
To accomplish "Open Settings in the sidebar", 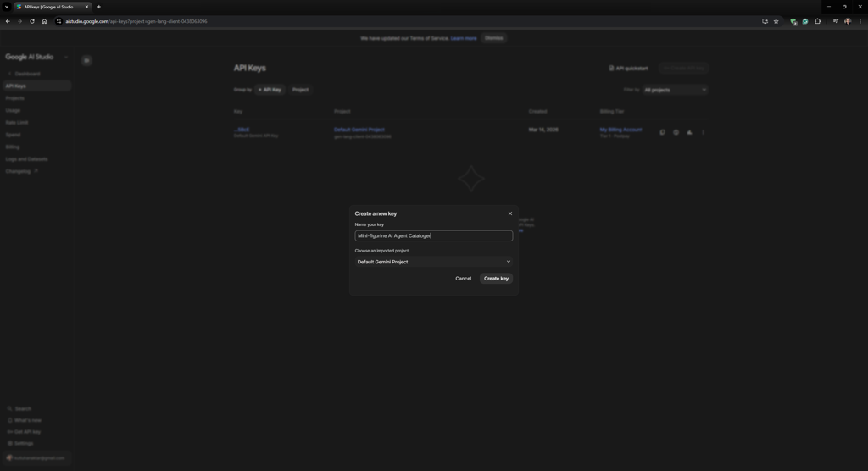I will click(20, 443).
